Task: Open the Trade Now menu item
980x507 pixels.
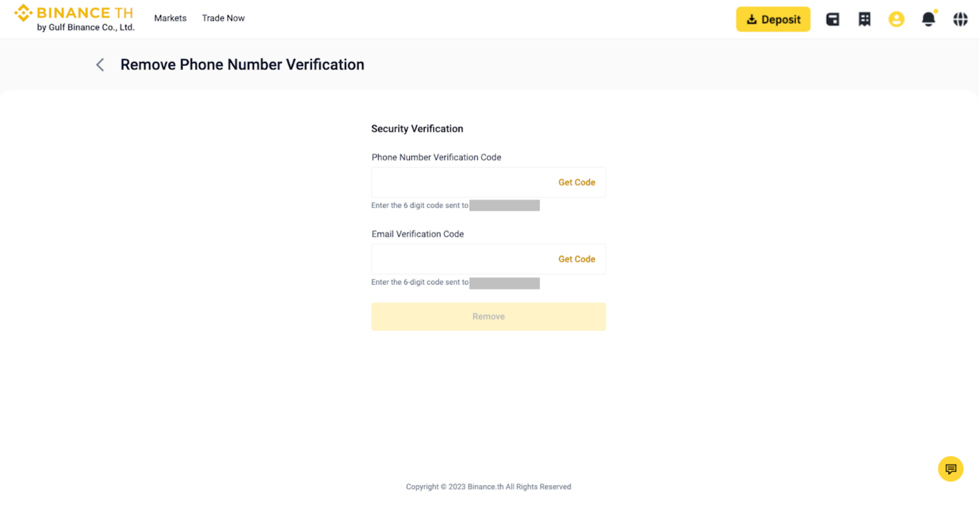Action: tap(223, 18)
